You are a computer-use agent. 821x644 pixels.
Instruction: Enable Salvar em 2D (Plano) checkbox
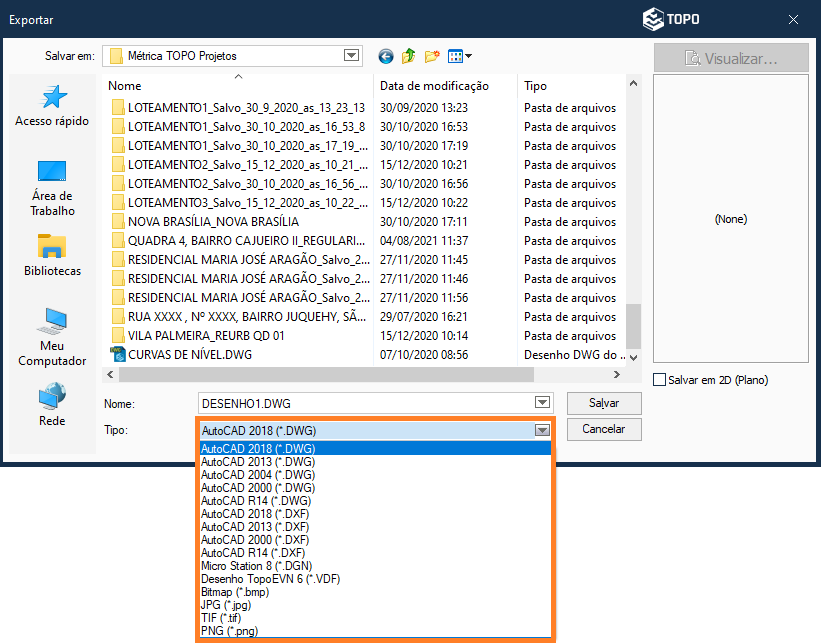point(659,380)
